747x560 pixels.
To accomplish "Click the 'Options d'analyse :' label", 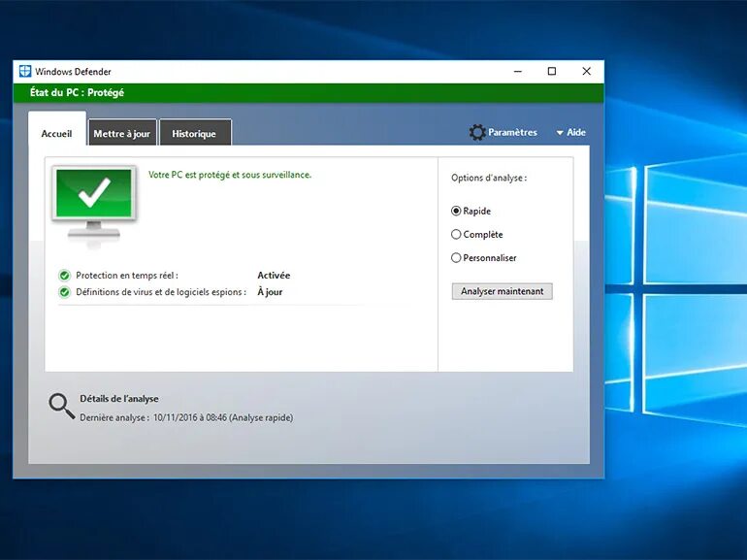I will (489, 178).
